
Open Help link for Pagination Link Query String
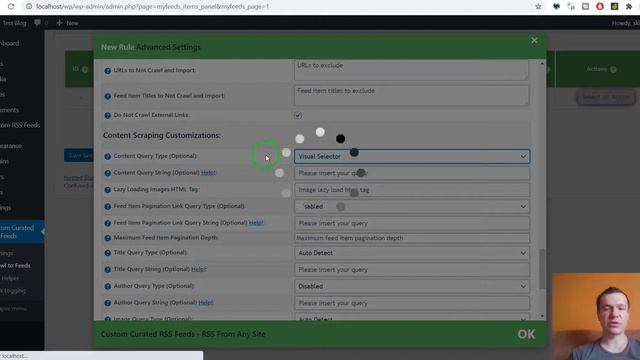256,223
